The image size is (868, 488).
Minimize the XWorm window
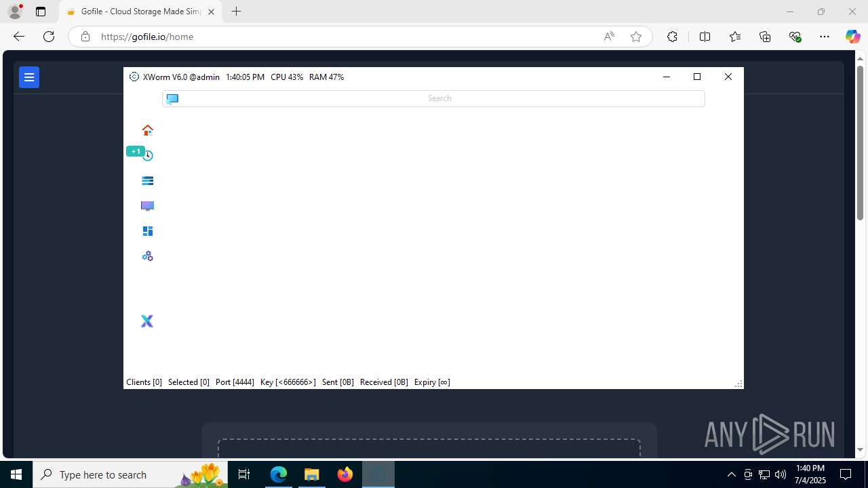(x=667, y=77)
